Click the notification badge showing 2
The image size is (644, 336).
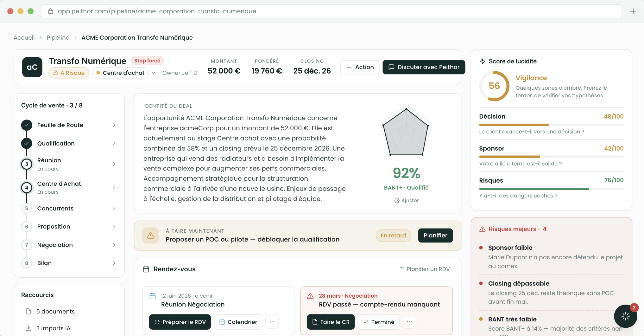click(x=634, y=307)
